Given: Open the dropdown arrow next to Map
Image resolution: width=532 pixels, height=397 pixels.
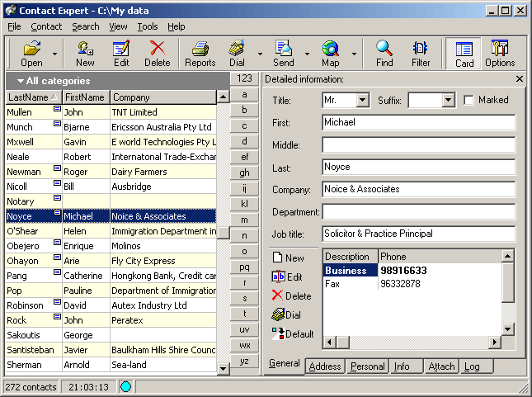Looking at the screenshot, I should 354,54.
